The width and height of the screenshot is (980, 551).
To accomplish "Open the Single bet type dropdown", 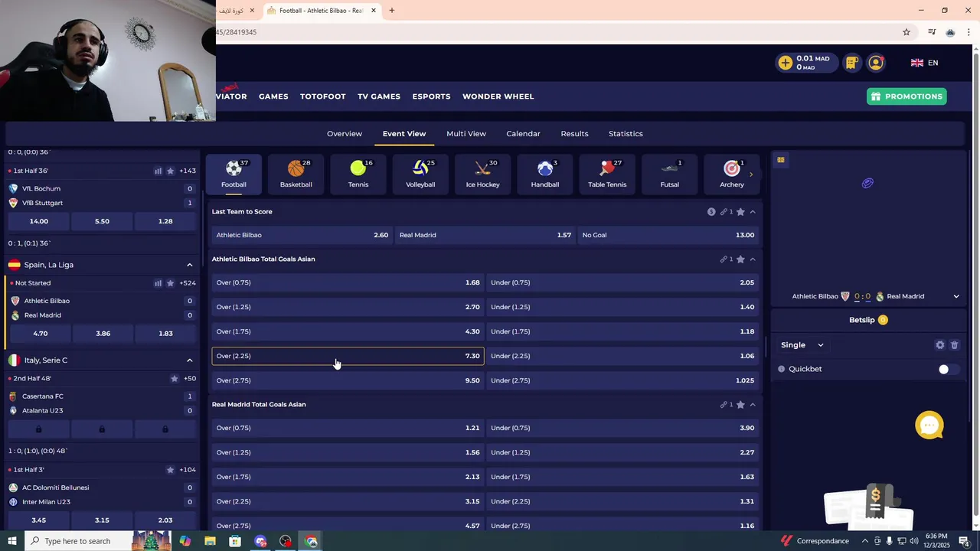I will pos(802,345).
